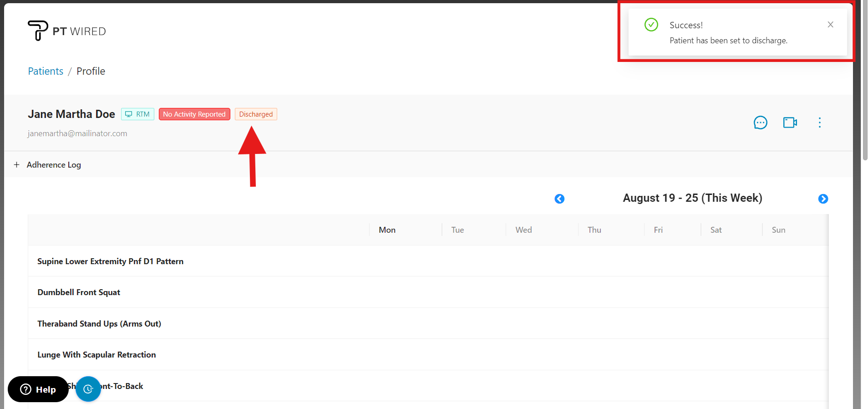Click the PT Wired logo
The width and height of the screenshot is (868, 409).
point(67,31)
